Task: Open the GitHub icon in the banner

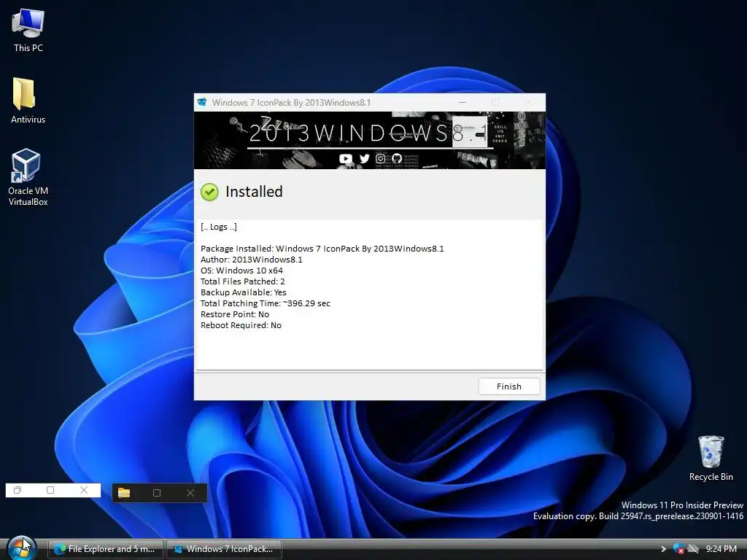Action: 397,158
